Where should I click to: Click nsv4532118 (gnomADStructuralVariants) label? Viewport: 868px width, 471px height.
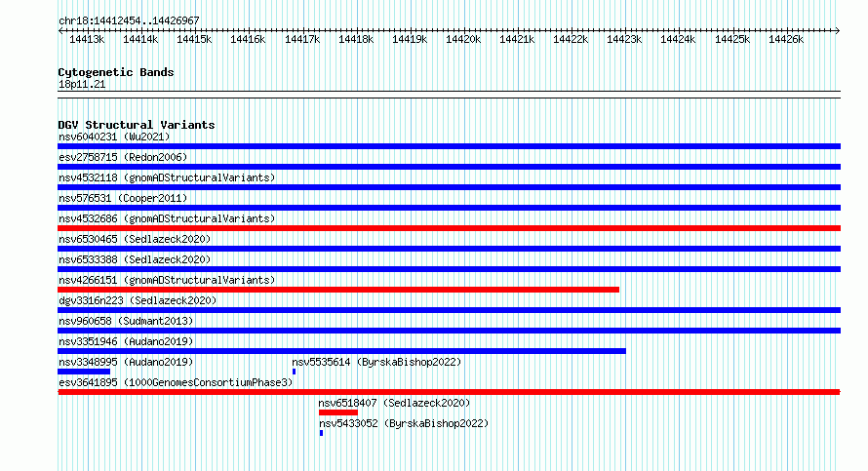pyautogui.click(x=167, y=177)
